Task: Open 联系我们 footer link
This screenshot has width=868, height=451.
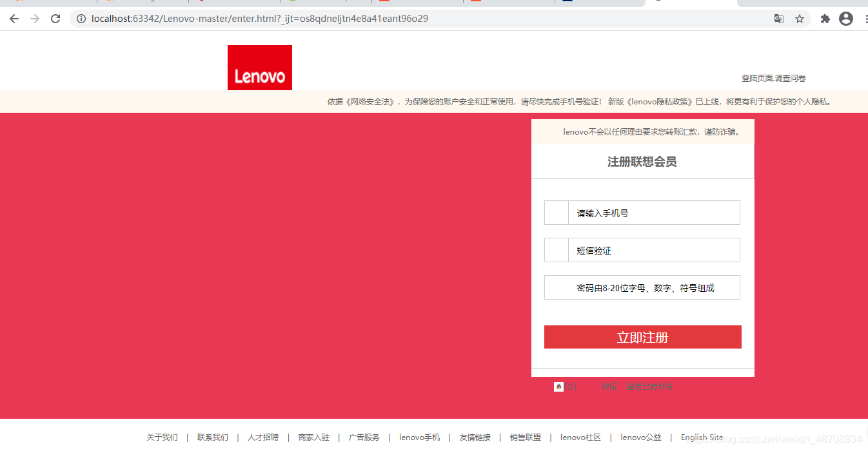Action: point(213,437)
